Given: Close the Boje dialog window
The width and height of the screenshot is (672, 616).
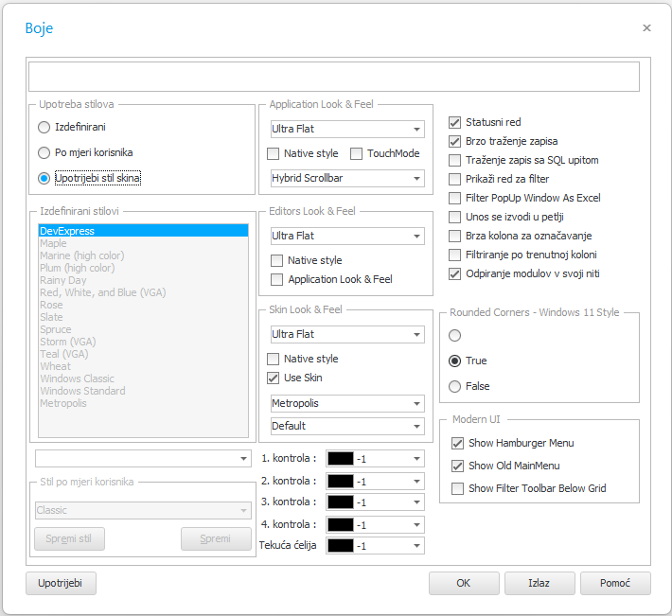Looking at the screenshot, I should coord(646,27).
